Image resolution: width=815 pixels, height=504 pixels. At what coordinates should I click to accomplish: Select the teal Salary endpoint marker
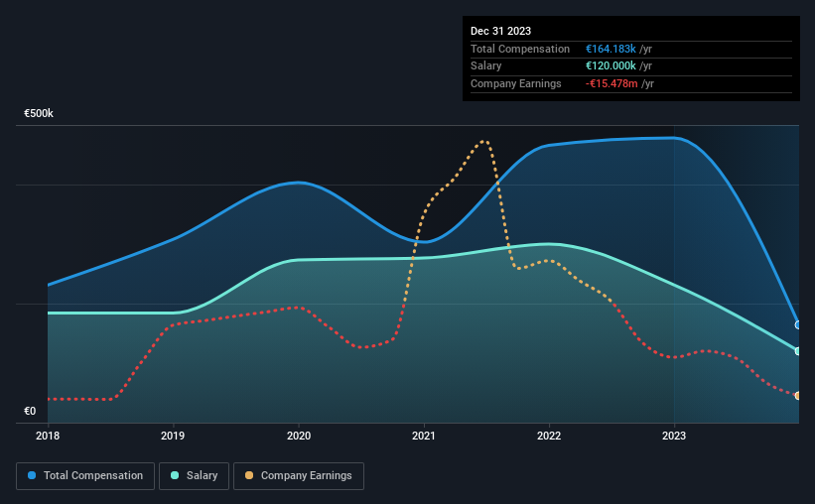pyautogui.click(x=798, y=351)
